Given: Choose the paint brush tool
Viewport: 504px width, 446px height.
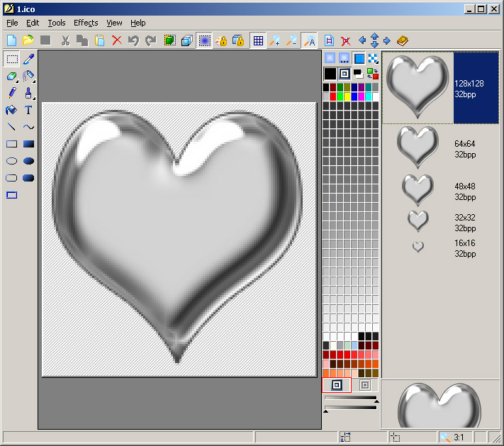Looking at the screenshot, I should [28, 94].
